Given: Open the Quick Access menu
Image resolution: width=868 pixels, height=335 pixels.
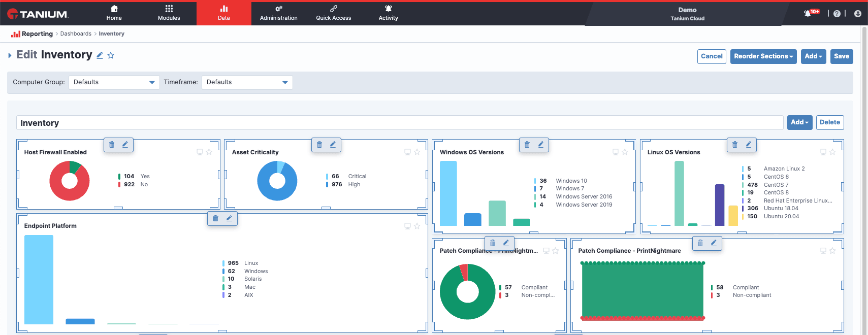Looking at the screenshot, I should [x=334, y=13].
